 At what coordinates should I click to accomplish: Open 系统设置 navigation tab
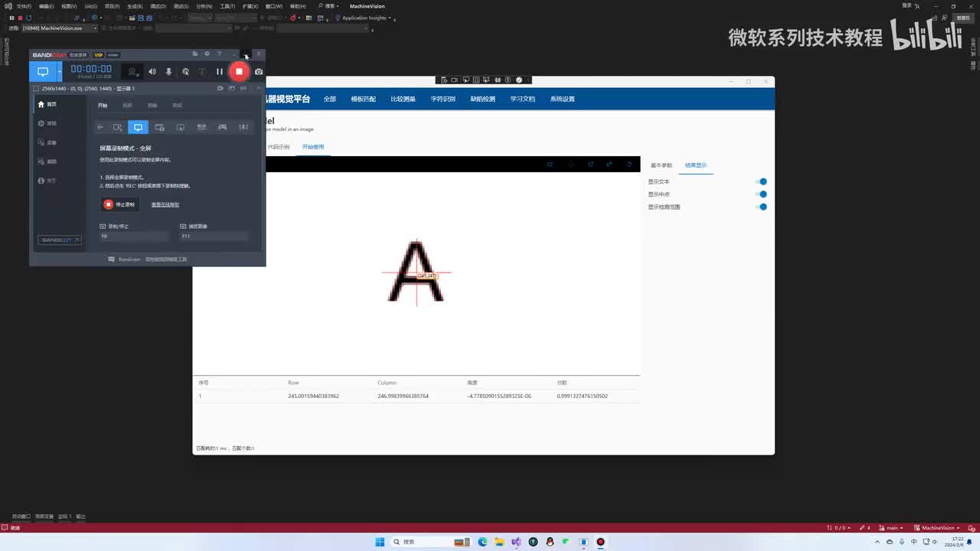563,99
